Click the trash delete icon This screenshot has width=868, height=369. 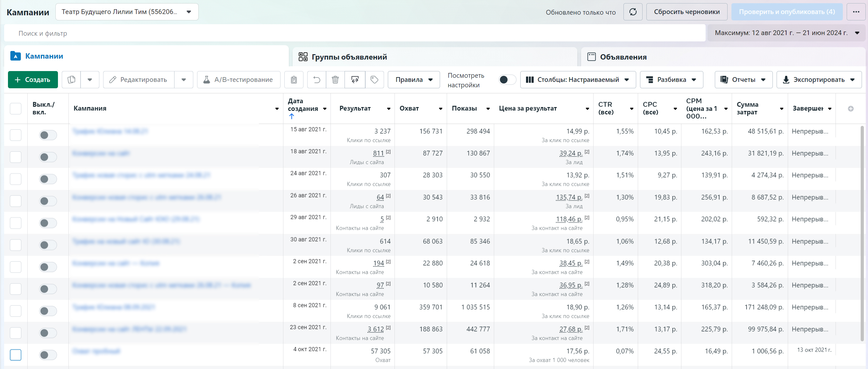coord(335,80)
